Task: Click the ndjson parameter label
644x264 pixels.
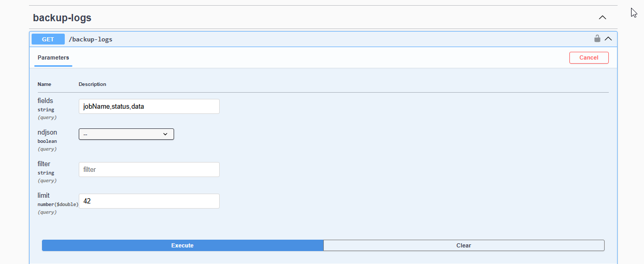Action: click(47, 133)
